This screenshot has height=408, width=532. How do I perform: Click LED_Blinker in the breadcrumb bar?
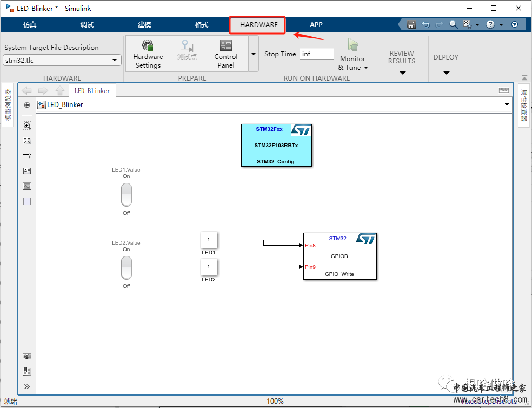(65, 104)
